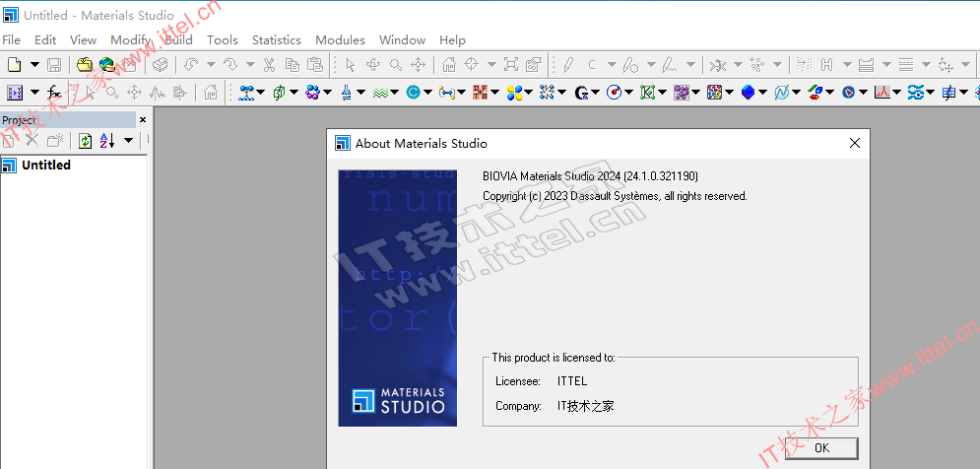This screenshot has height=469, width=980.
Task: Open the Forcite module dropdown arrow
Action: 561,93
